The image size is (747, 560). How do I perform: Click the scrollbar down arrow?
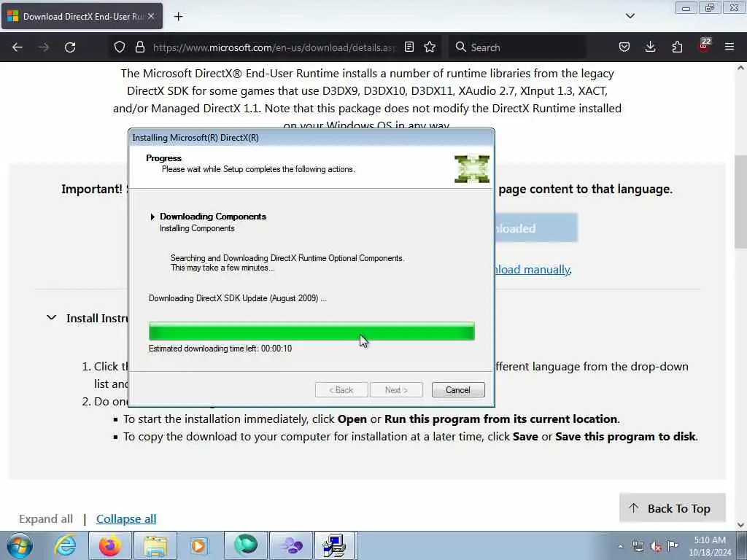tap(740, 525)
